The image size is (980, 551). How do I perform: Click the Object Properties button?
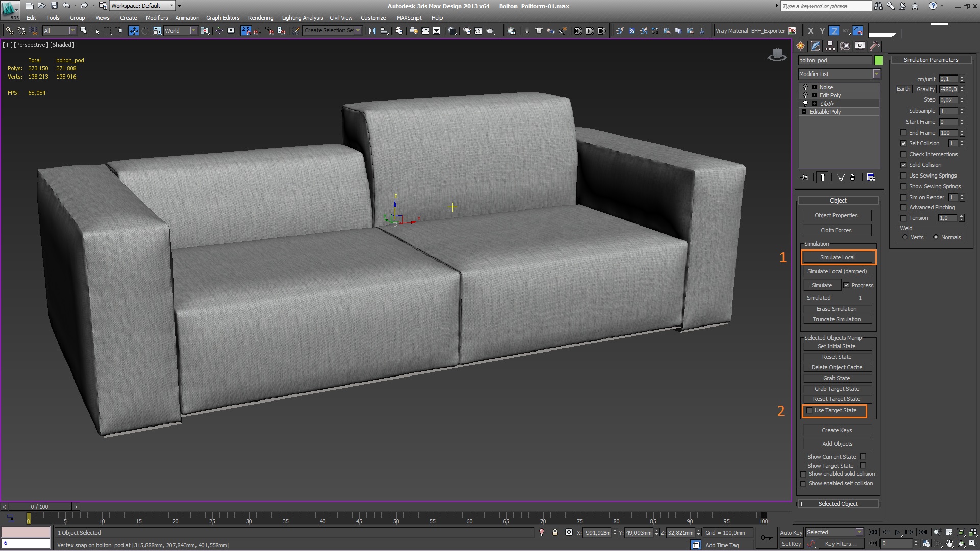click(x=837, y=215)
